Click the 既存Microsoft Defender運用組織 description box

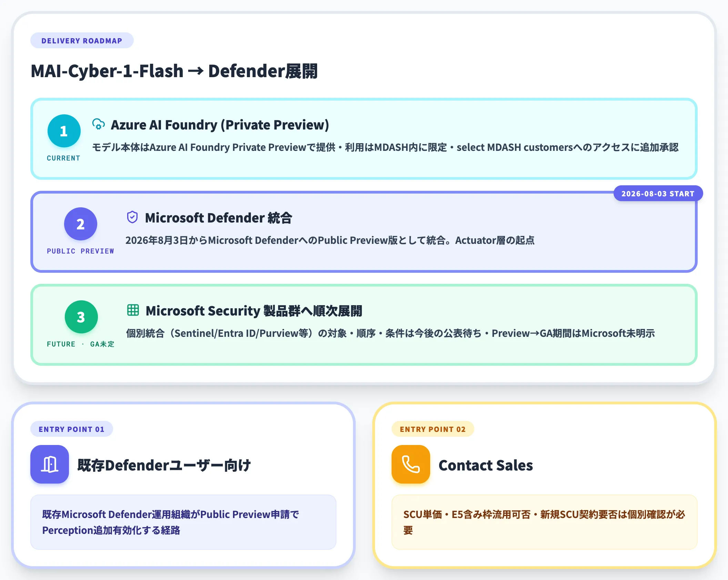(183, 522)
